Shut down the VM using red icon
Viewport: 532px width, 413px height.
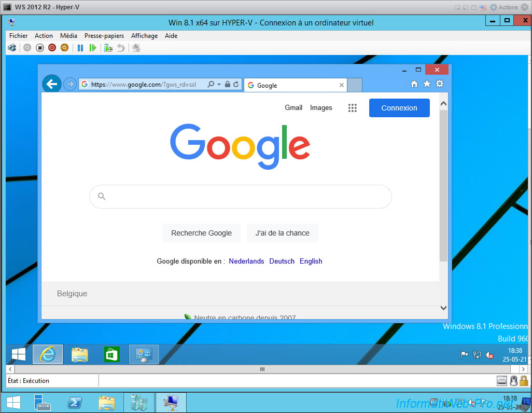52,48
